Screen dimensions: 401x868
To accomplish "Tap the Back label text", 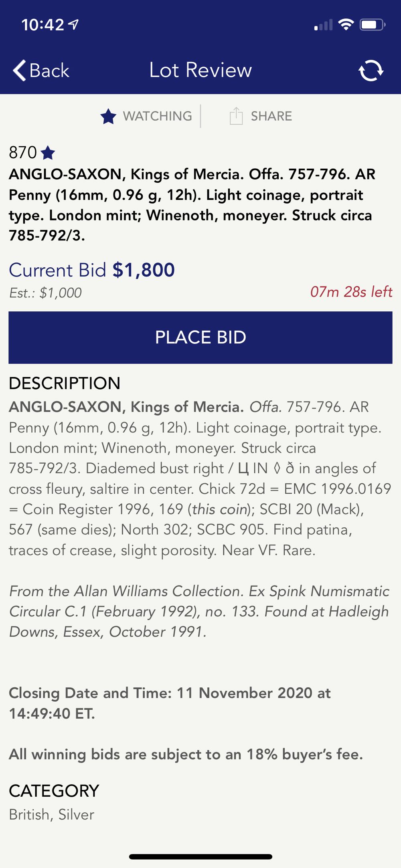I will (49, 71).
